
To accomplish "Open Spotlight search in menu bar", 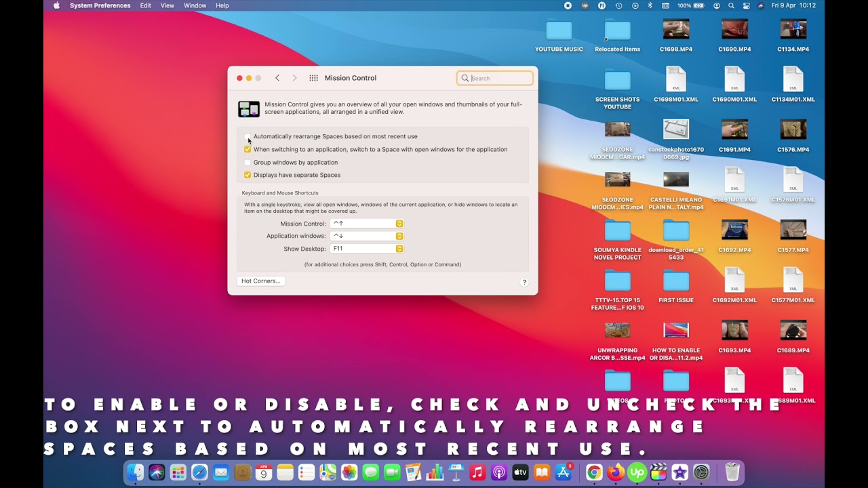I will point(731,5).
